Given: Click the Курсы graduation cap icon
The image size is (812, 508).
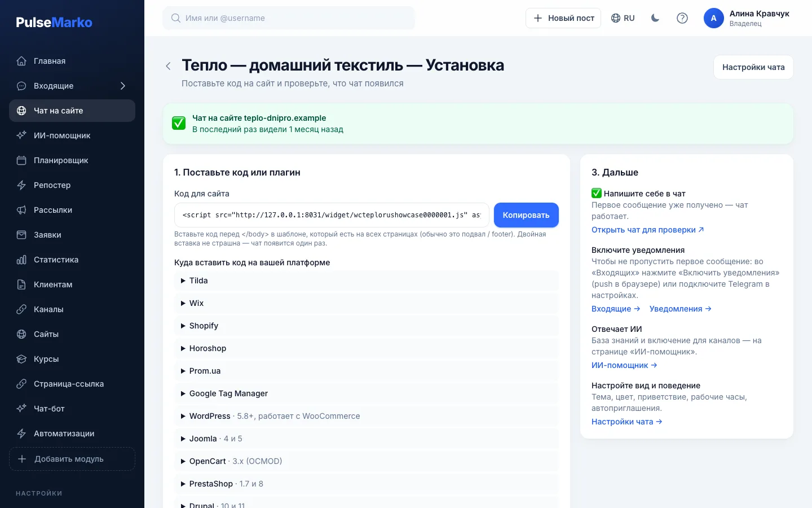Looking at the screenshot, I should (21, 359).
